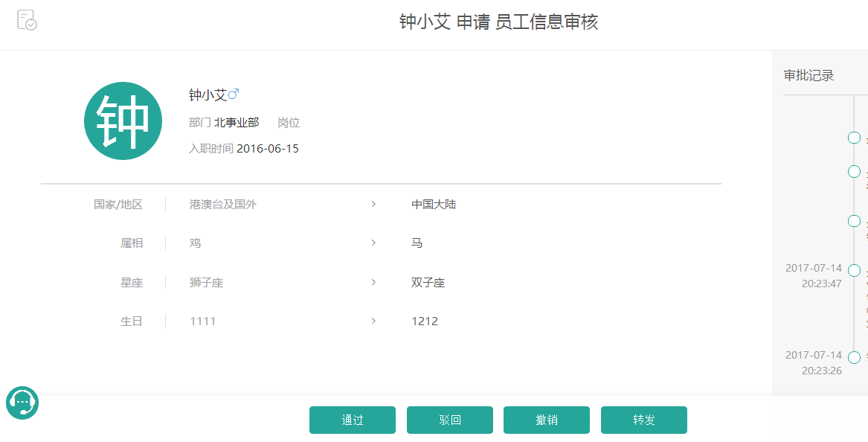Click the old value 港澳台及国外
Screen dimensions: 868x442
[x=223, y=205]
